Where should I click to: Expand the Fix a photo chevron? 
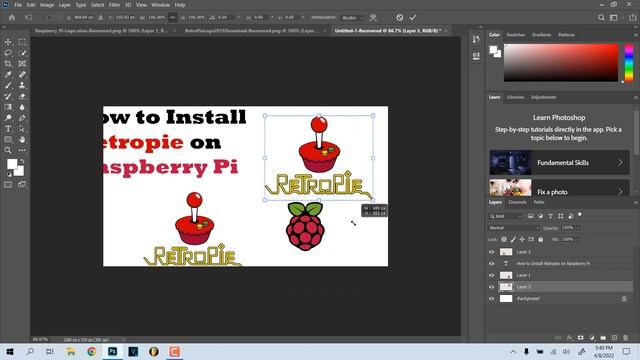coord(620,191)
